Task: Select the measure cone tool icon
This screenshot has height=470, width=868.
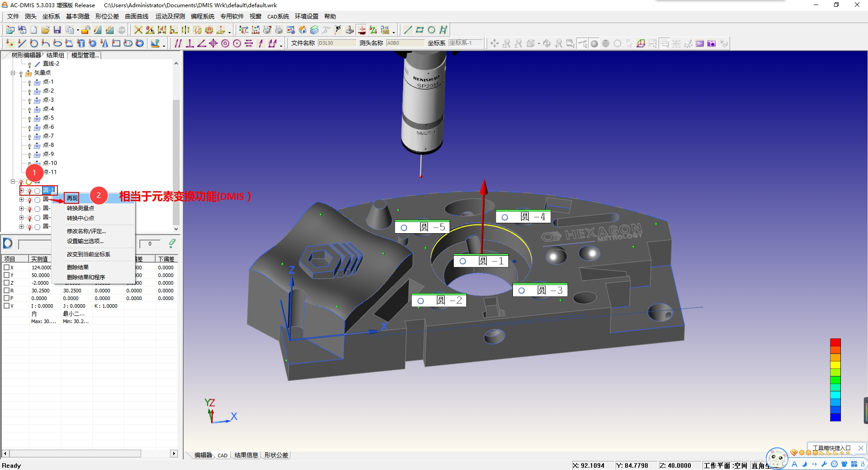Action: (x=104, y=43)
